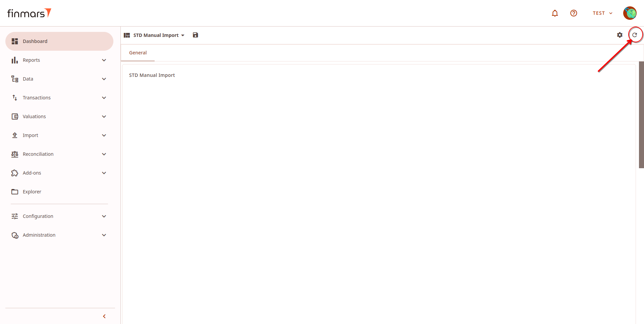The width and height of the screenshot is (644, 324).
Task: Open the Transactions menu item
Action: (59, 98)
